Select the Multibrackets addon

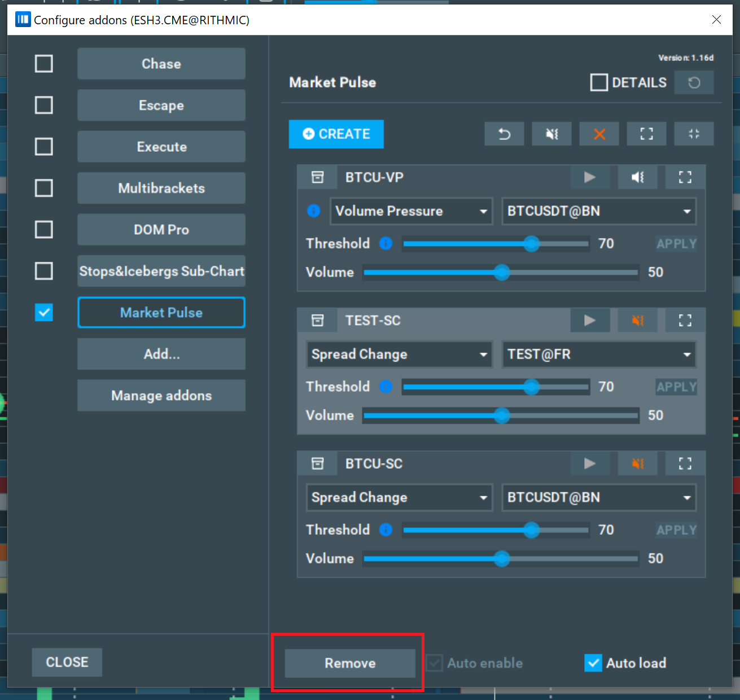tap(161, 188)
